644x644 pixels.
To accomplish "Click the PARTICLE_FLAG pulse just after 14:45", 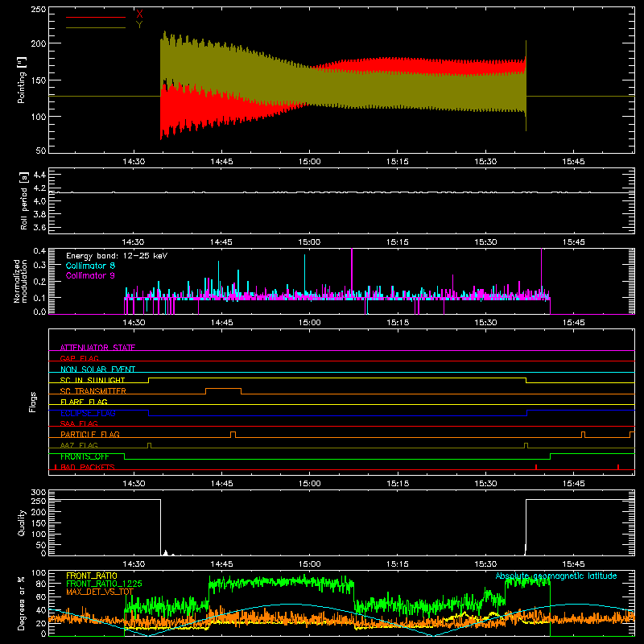I will click(x=233, y=435).
